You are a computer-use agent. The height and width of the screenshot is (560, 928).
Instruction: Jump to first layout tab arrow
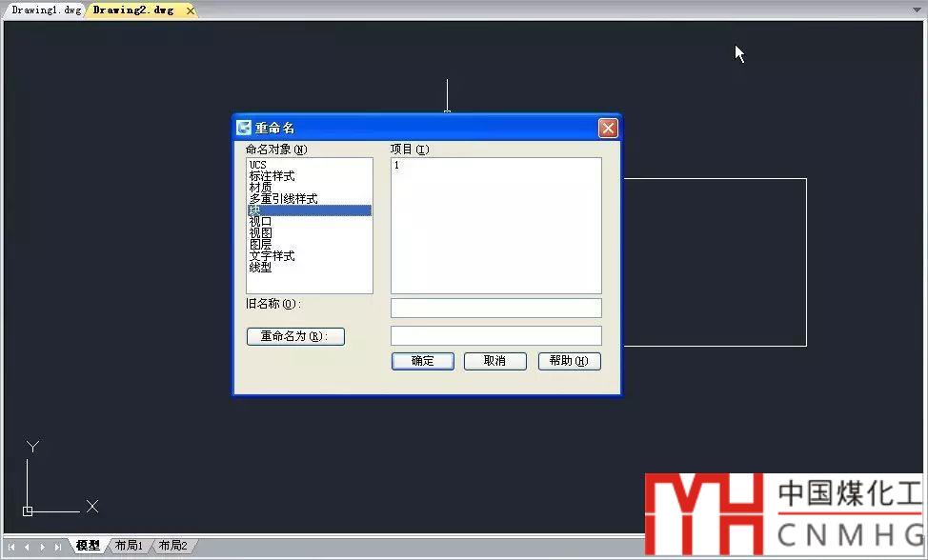[11, 547]
